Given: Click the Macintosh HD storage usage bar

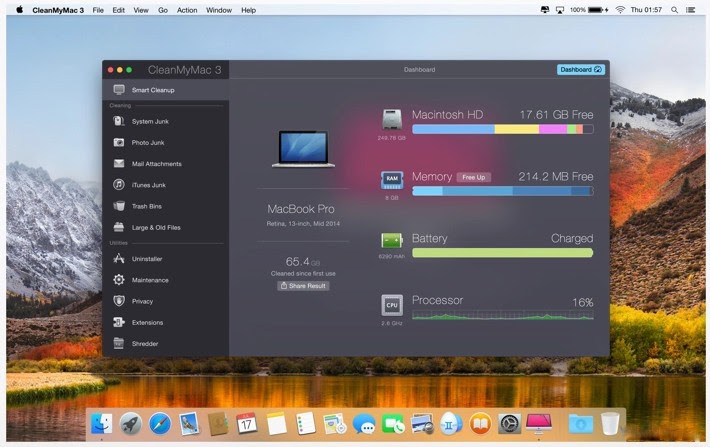Looking at the screenshot, I should click(x=503, y=130).
